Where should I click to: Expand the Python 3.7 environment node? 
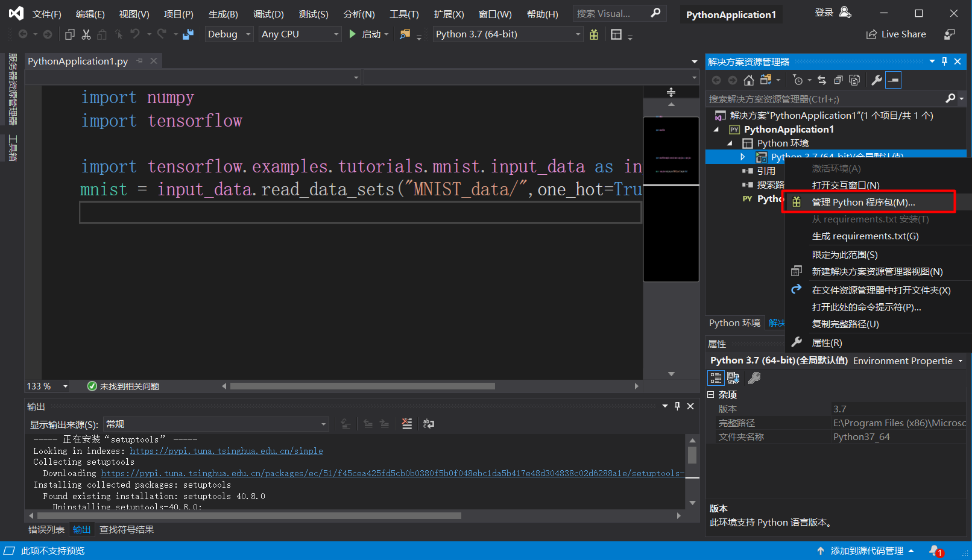[x=743, y=157]
